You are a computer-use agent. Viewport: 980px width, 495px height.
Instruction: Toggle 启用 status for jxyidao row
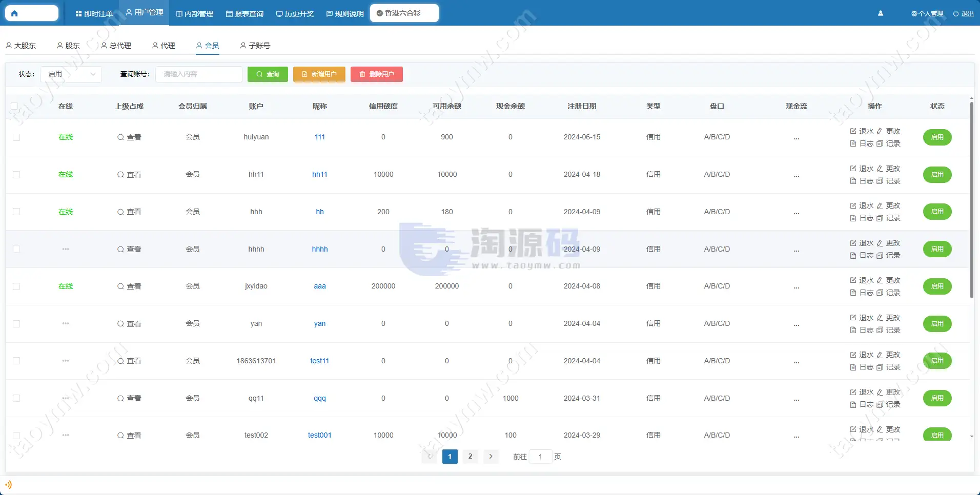tap(937, 286)
